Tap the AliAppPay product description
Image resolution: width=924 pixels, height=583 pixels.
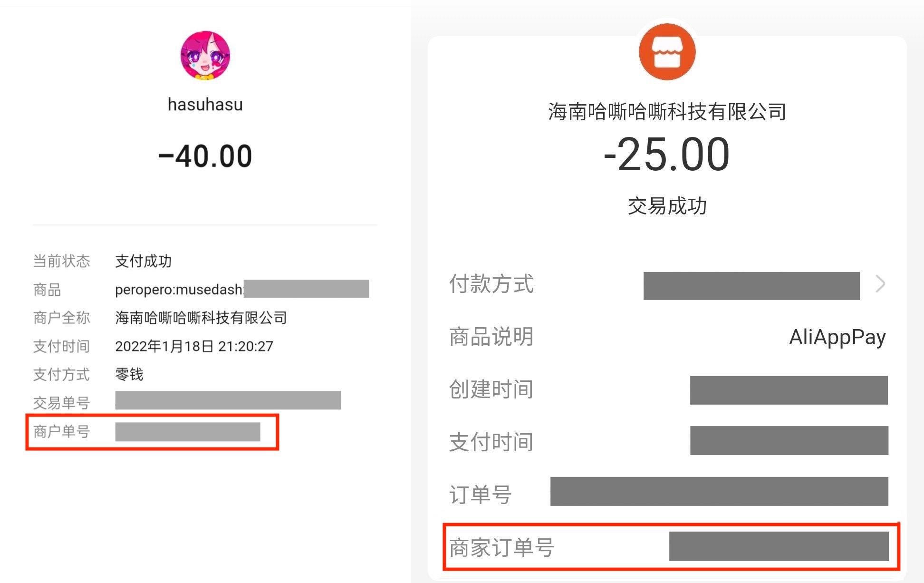tap(837, 337)
